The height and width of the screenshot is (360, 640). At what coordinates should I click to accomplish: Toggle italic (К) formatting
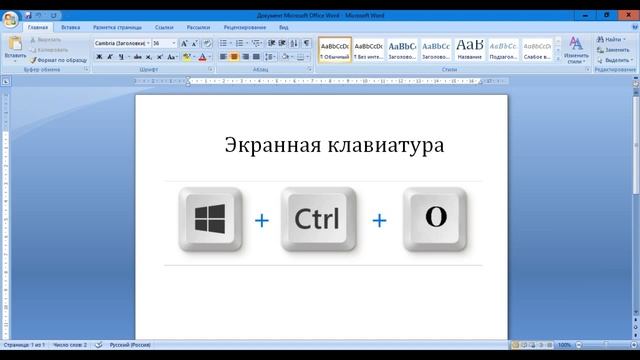(110, 57)
